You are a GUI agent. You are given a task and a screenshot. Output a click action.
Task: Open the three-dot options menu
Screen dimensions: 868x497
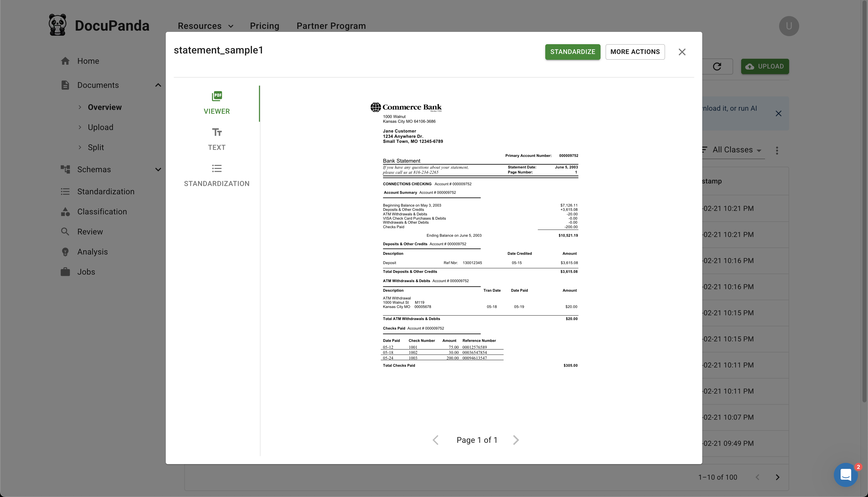click(777, 151)
